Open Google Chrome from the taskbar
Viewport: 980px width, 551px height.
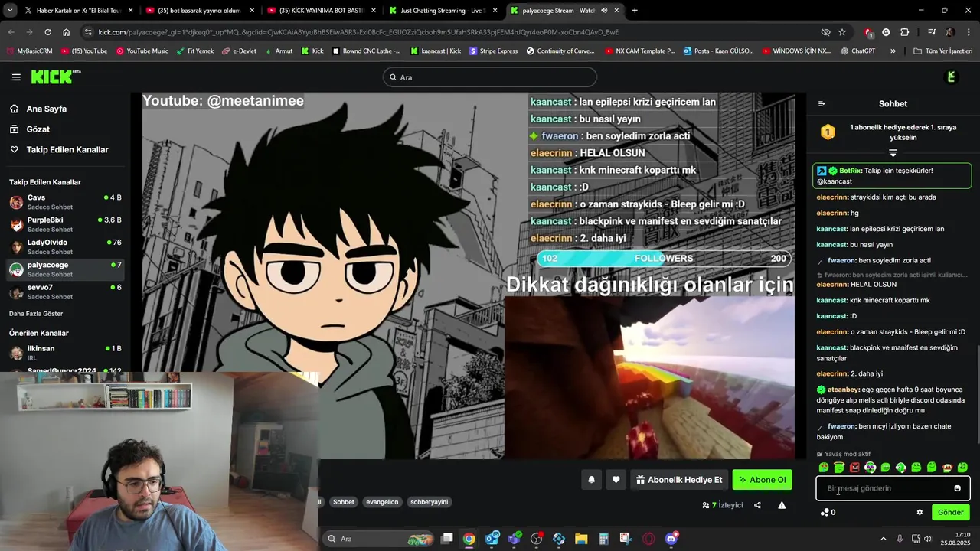click(x=469, y=539)
